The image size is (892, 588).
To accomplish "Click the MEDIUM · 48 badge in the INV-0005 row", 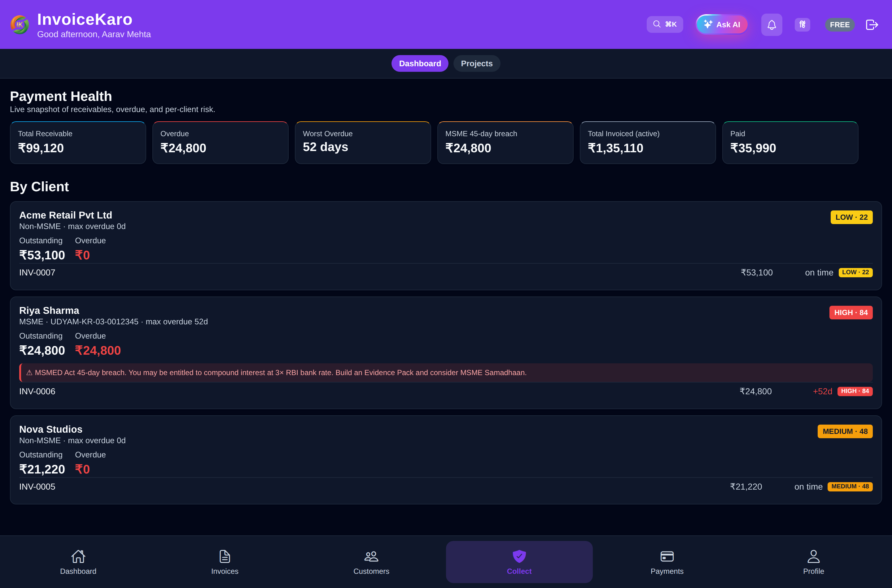I will pos(850,486).
